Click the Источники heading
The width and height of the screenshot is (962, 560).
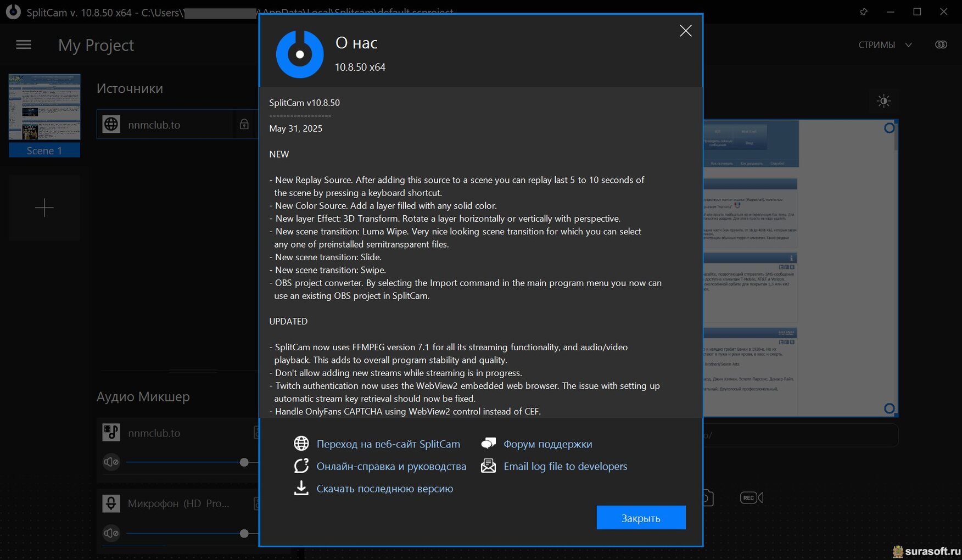[x=130, y=88]
